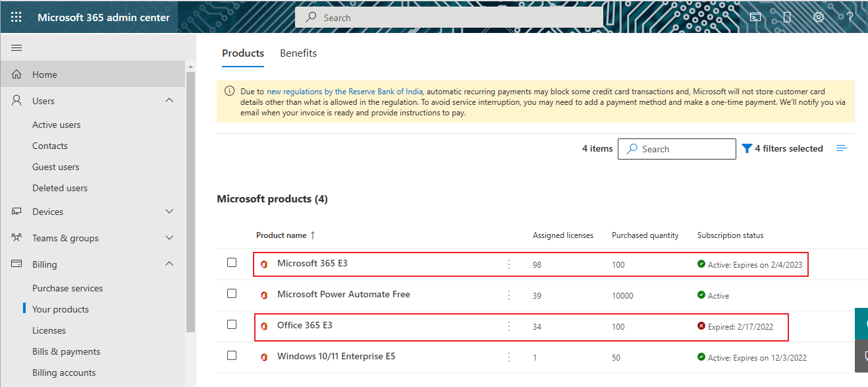
Task: Click the mobile app phone icon
Action: coord(787,17)
